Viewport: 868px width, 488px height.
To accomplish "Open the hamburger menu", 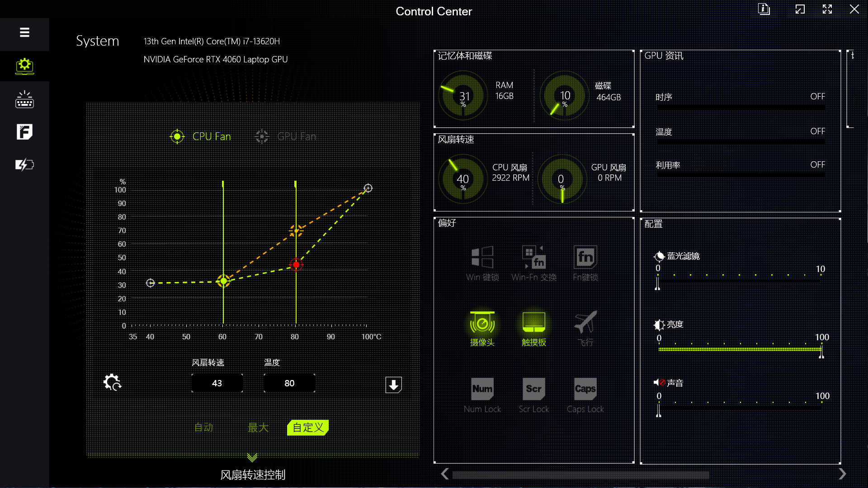I will click(x=24, y=33).
